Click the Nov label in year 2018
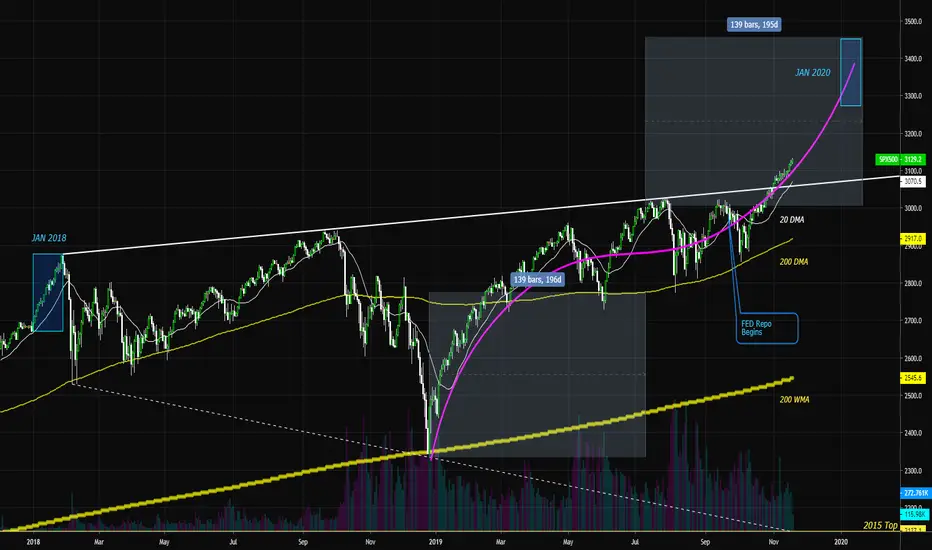The width and height of the screenshot is (932, 550). [x=370, y=542]
